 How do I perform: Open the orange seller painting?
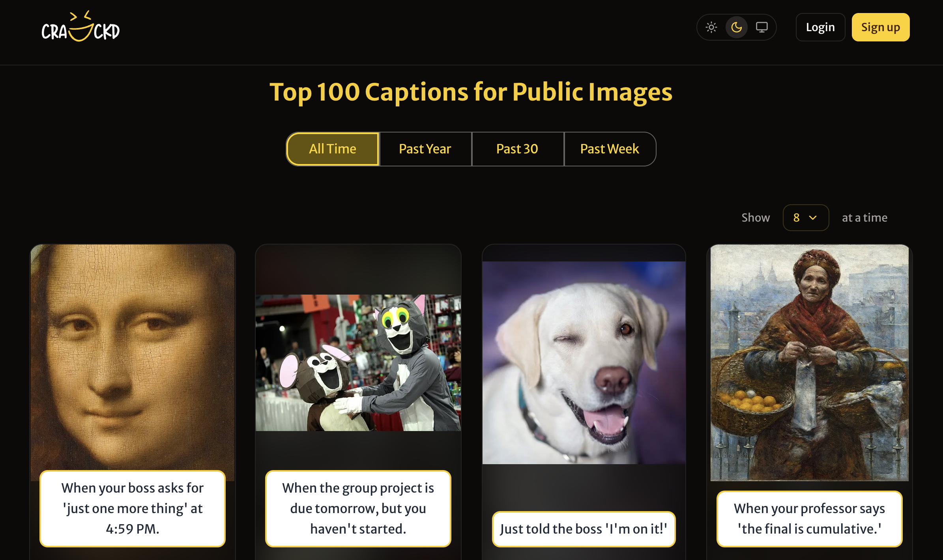809,362
